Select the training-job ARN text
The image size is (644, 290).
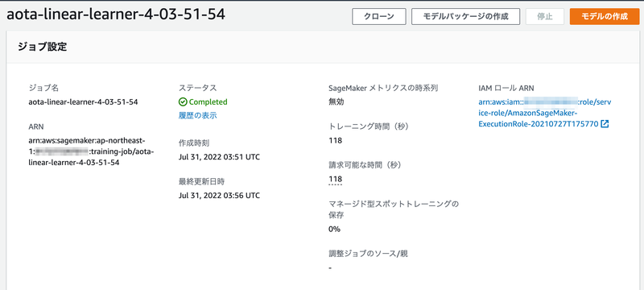click(91, 151)
